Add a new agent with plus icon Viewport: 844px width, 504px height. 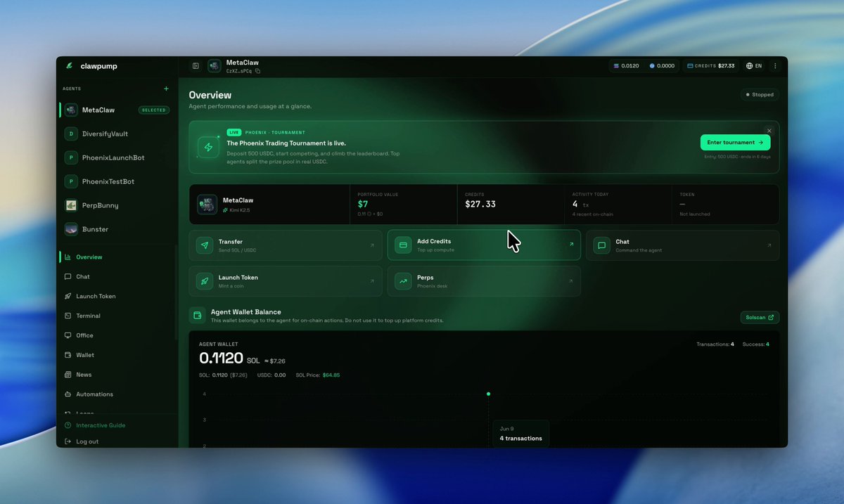(167, 89)
